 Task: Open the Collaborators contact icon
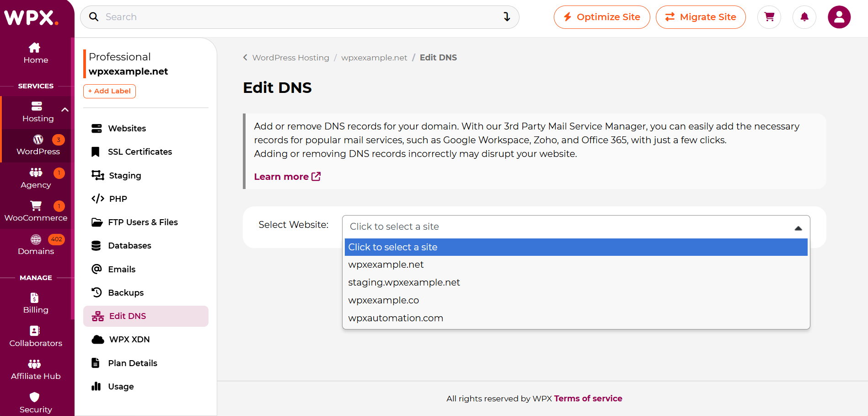(x=35, y=330)
